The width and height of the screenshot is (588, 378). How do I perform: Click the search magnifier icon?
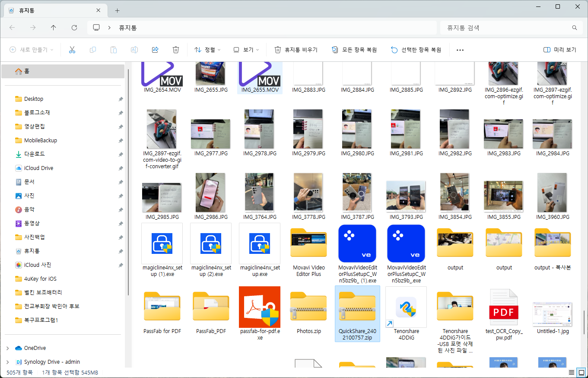(575, 28)
